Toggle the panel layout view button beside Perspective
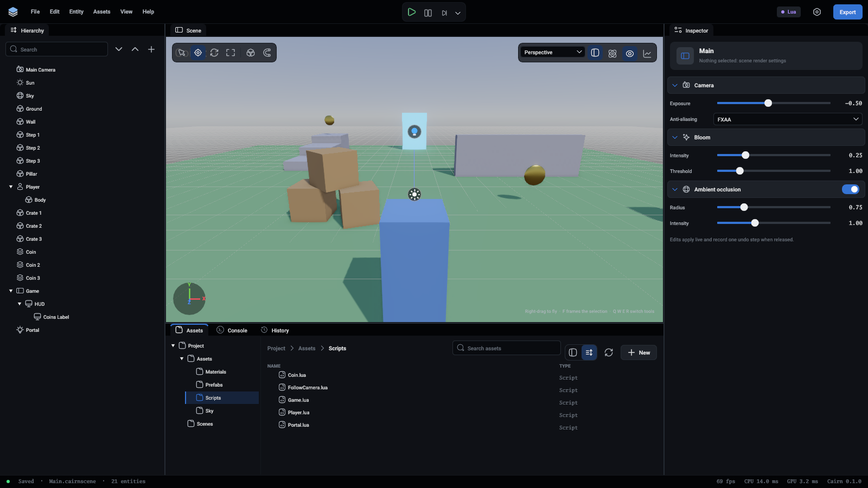The image size is (868, 488). coord(595,53)
